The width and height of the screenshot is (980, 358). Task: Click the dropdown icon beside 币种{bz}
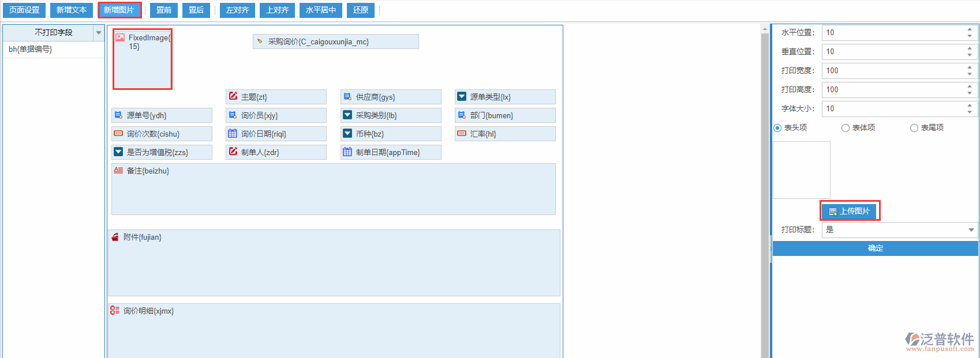(347, 133)
